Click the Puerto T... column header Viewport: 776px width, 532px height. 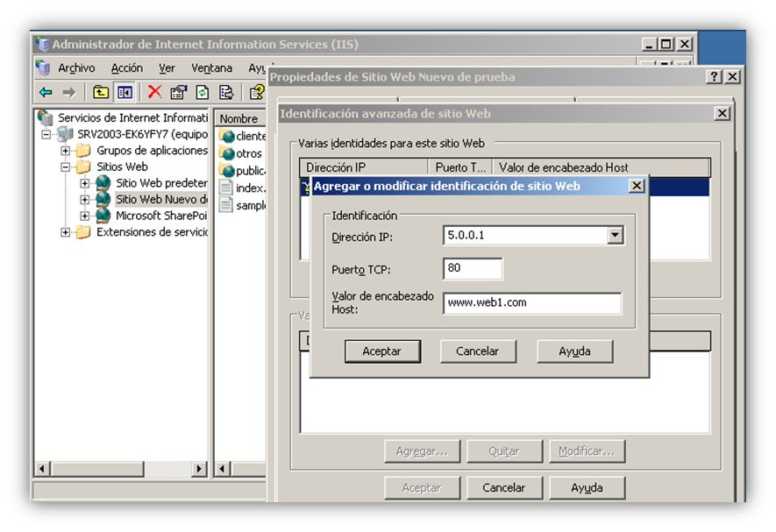pyautogui.click(x=460, y=167)
